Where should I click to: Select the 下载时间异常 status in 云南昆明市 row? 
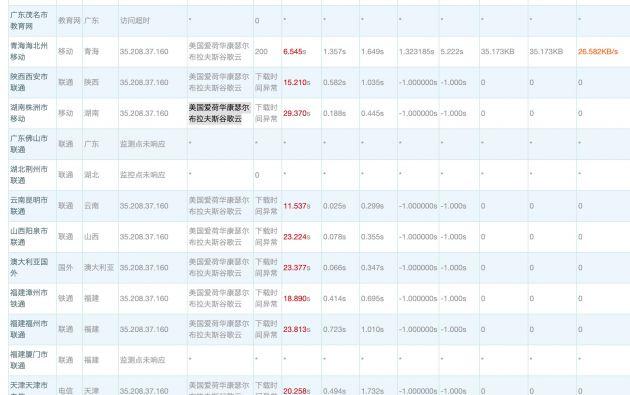pos(266,206)
